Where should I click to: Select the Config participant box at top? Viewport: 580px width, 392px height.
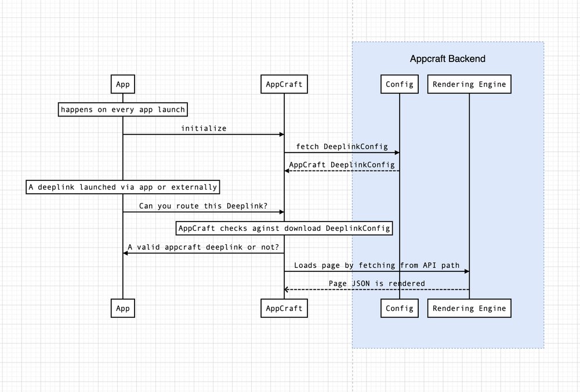click(x=399, y=84)
